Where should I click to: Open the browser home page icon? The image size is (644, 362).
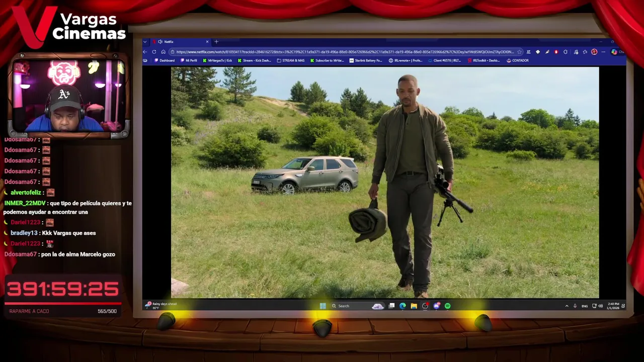(x=163, y=52)
